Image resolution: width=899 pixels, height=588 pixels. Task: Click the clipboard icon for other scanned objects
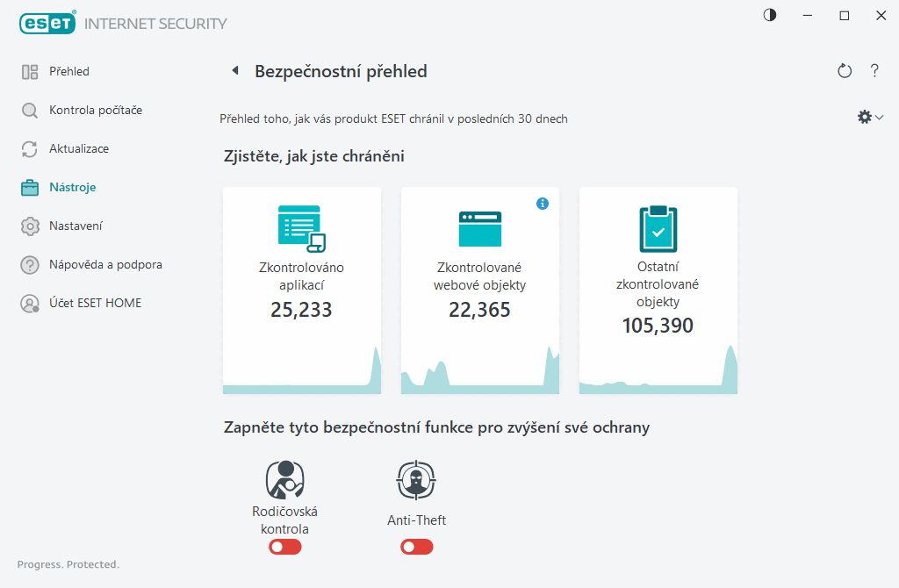[x=658, y=229]
